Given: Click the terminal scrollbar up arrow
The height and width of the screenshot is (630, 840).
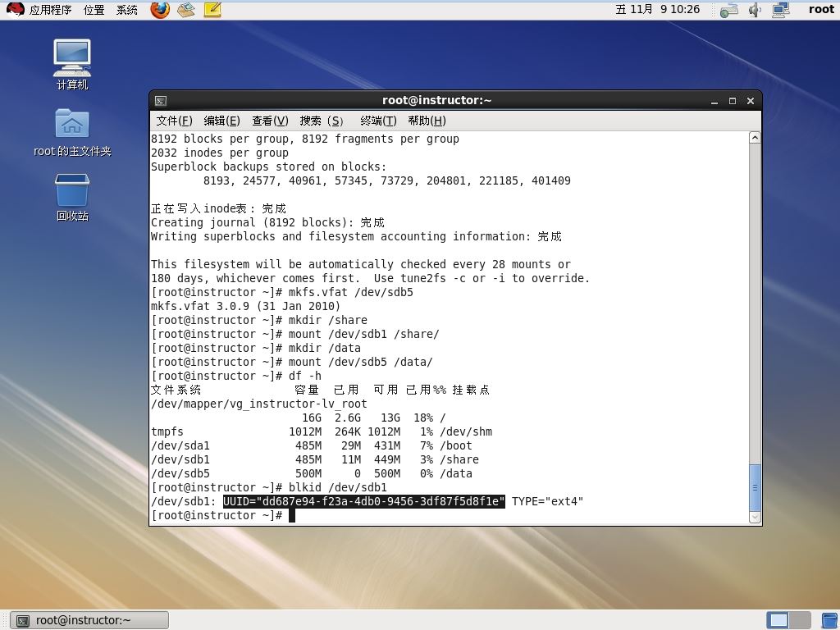Looking at the screenshot, I should click(x=755, y=138).
